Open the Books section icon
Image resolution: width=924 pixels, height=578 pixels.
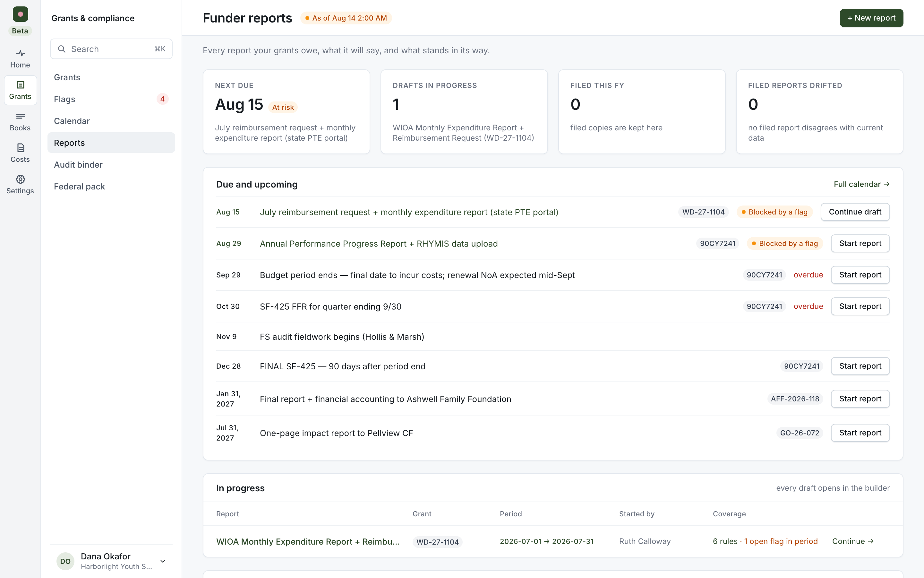point(20,122)
